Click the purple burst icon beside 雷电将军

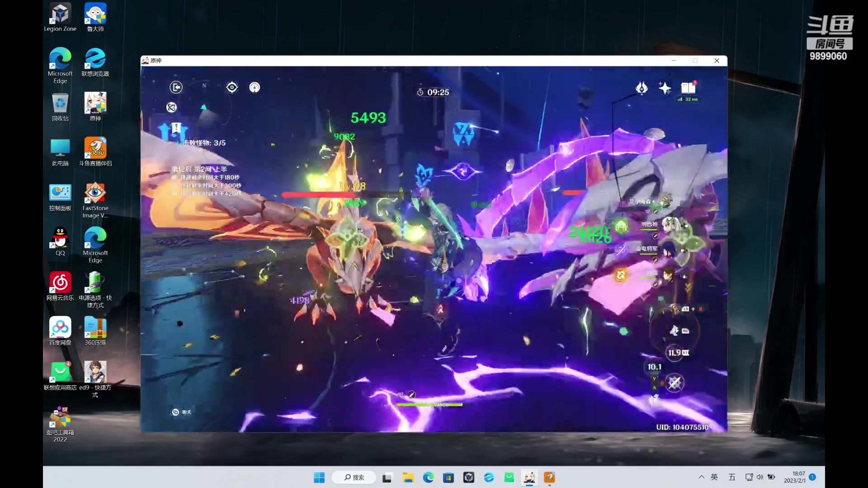click(x=621, y=250)
